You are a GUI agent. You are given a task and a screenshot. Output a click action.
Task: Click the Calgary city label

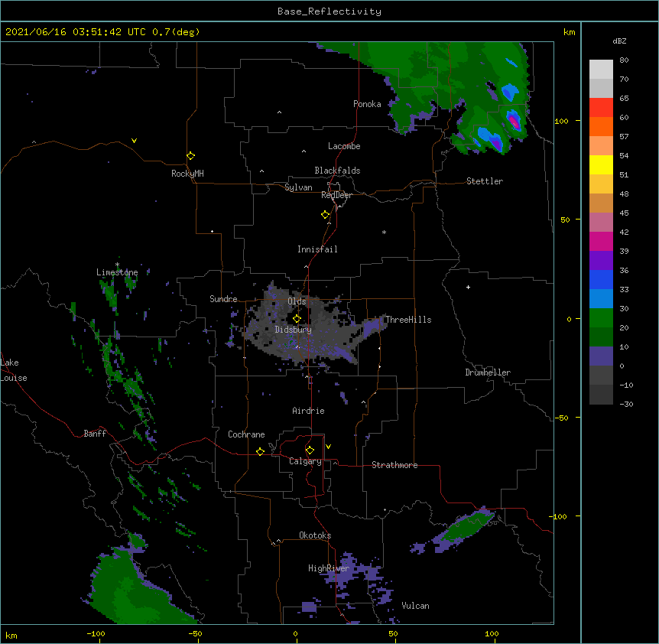pyautogui.click(x=305, y=461)
